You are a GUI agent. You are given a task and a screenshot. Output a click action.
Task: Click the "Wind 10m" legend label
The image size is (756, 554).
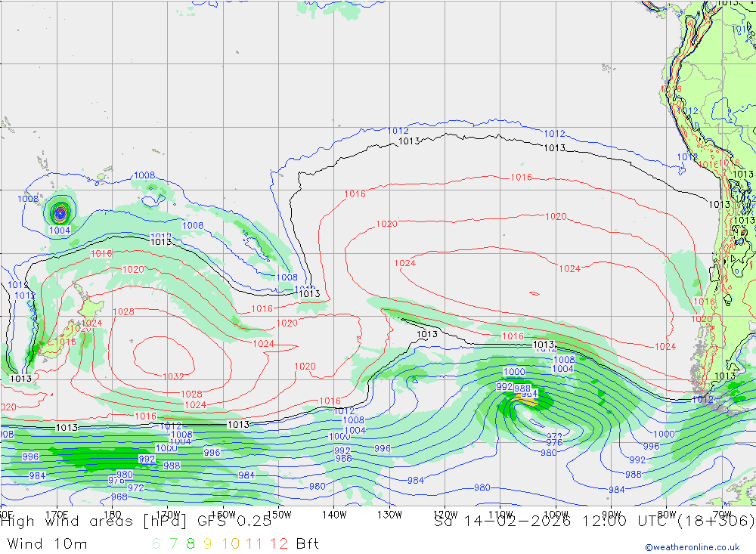coord(47,544)
